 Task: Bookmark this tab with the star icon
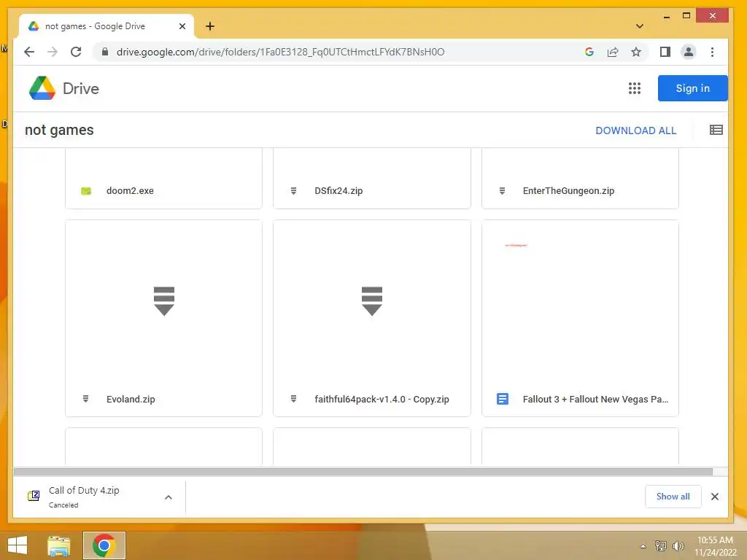636,52
